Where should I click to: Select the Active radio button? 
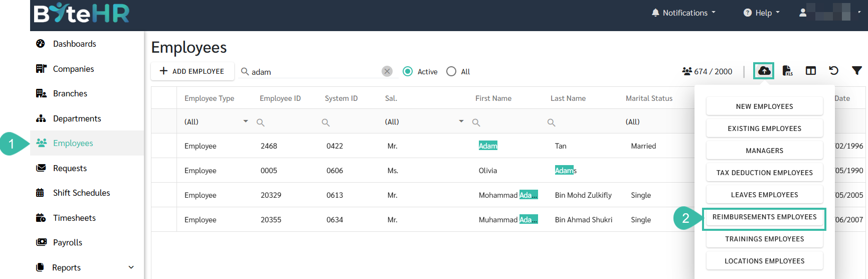[x=408, y=71]
